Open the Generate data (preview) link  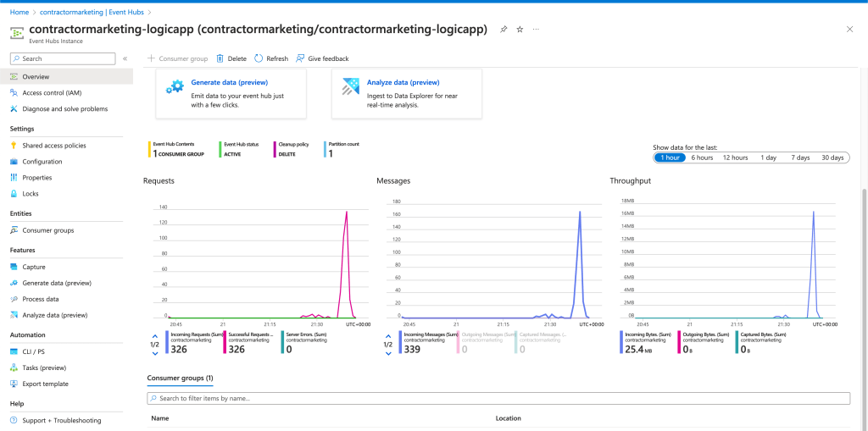click(x=229, y=82)
